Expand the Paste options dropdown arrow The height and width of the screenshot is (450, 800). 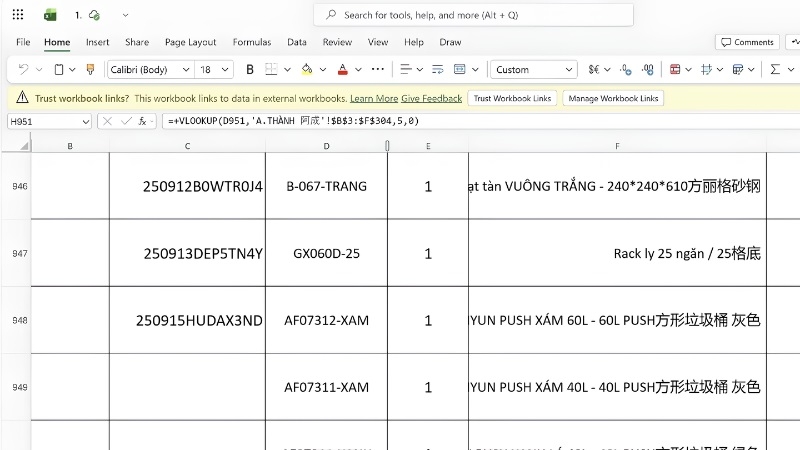[x=72, y=69]
